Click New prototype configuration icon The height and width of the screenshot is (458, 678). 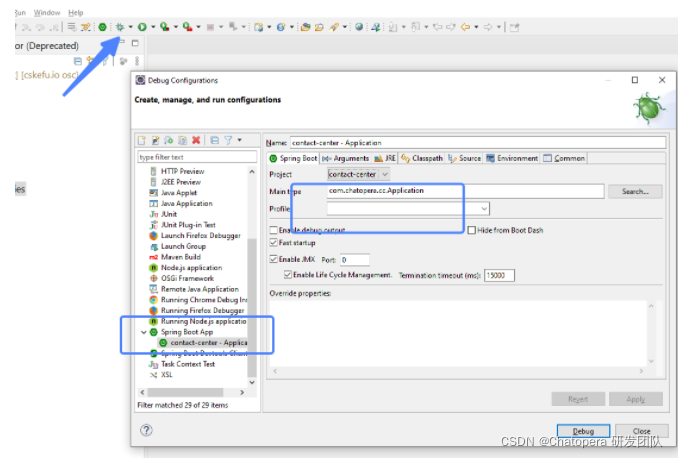155,140
